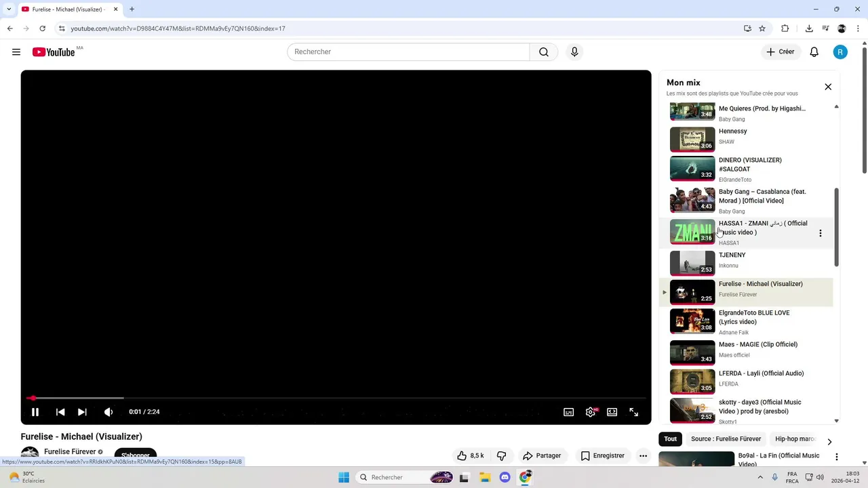Open Discord from the taskbar
868x488 pixels.
505,477
